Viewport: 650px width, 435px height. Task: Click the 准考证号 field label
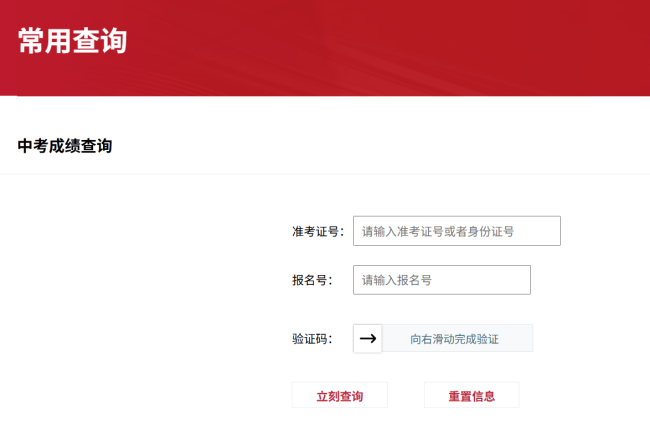pyautogui.click(x=317, y=232)
